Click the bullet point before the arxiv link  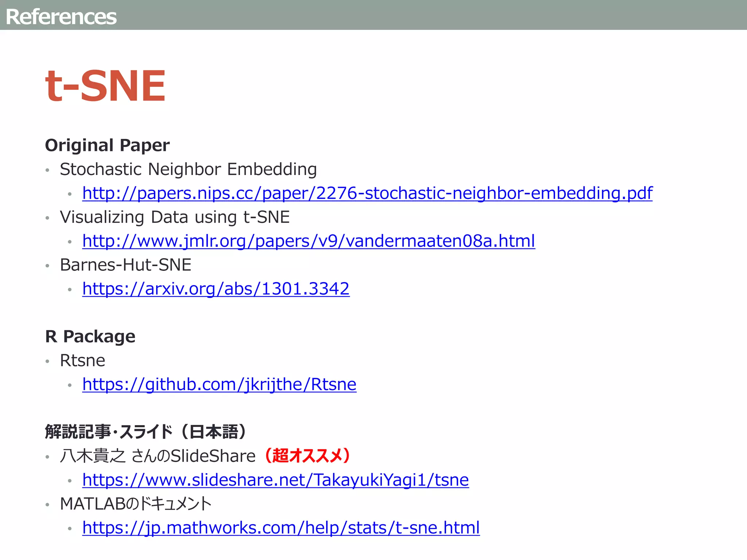[70, 290]
